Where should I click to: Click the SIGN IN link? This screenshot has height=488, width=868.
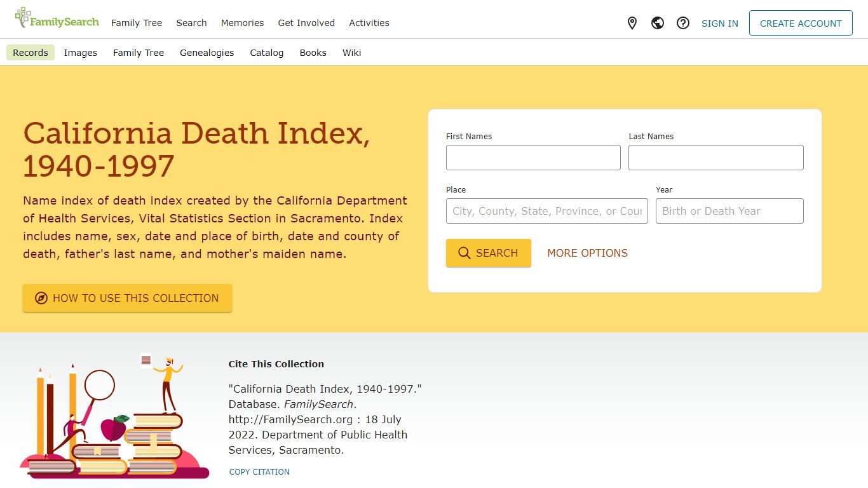click(x=720, y=24)
